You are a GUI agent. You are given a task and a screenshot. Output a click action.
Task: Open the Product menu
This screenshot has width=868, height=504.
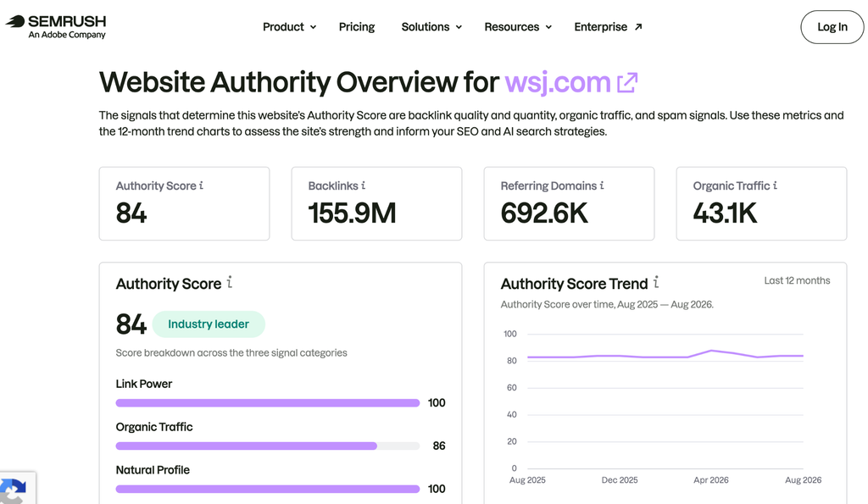290,26
